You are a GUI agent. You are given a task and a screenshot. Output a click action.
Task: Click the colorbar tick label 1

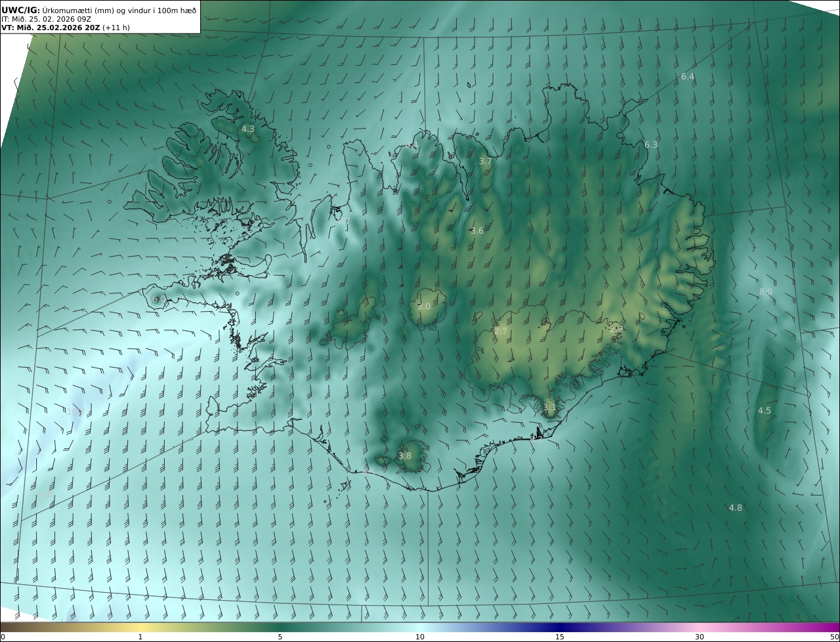pyautogui.click(x=140, y=637)
